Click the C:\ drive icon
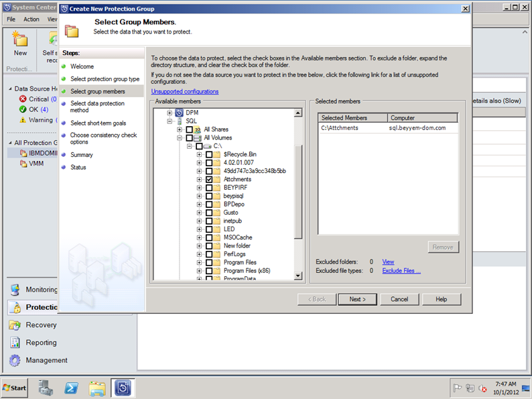 coord(207,146)
